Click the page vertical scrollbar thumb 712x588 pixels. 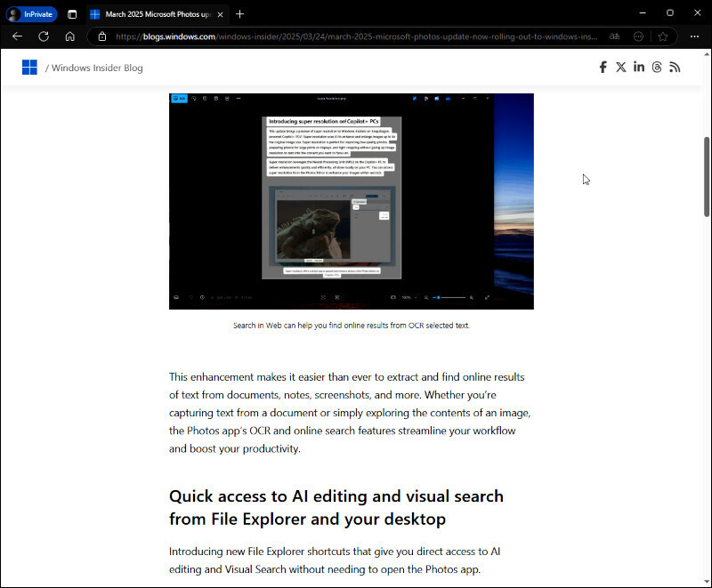(x=707, y=176)
